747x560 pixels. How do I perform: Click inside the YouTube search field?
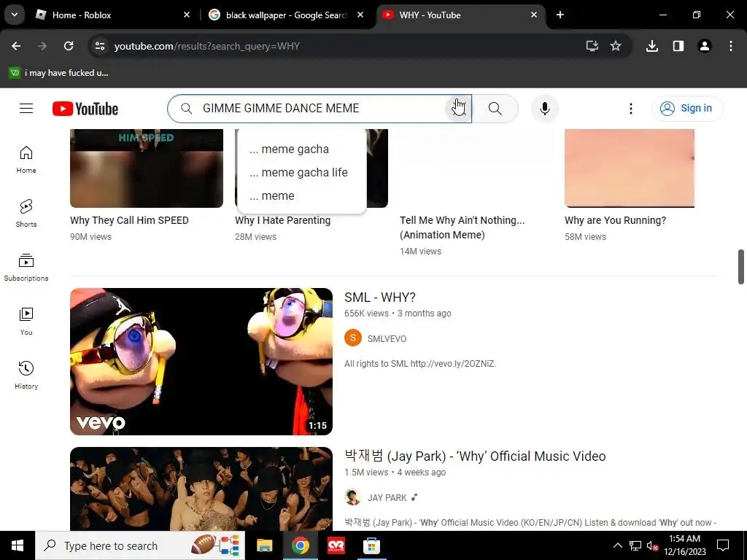tap(320, 109)
